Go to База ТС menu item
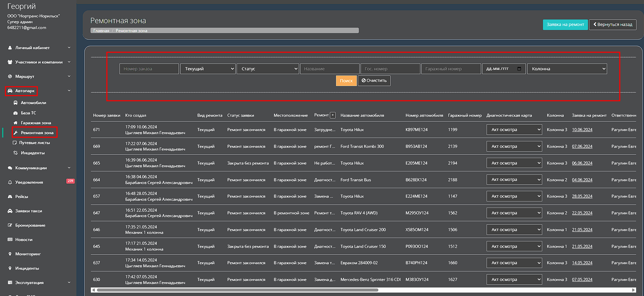This screenshot has height=296, width=644. pos(28,113)
